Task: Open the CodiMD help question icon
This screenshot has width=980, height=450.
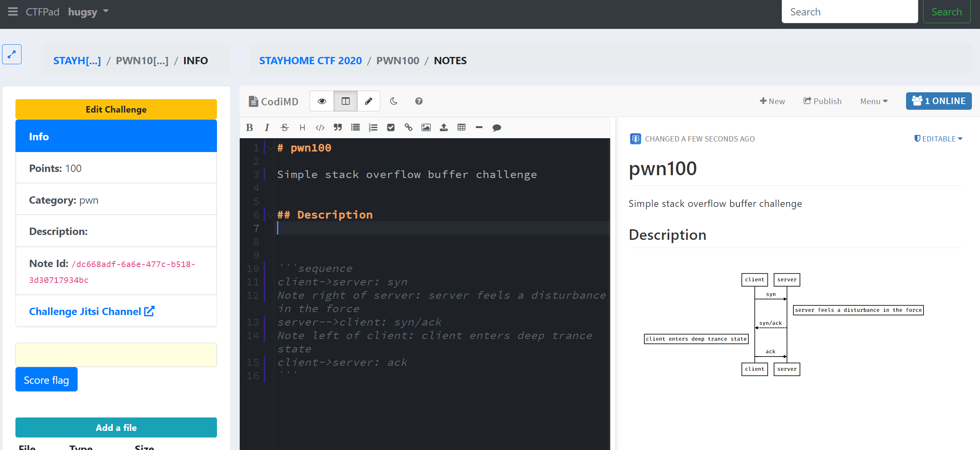Action: tap(418, 101)
